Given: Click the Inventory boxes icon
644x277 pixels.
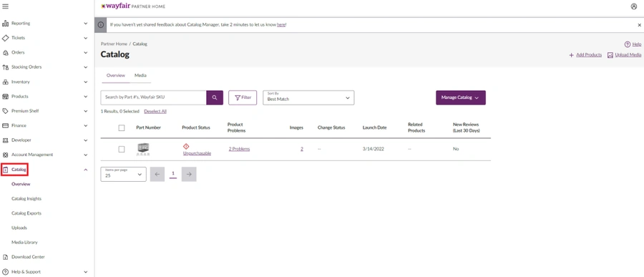Looking at the screenshot, I should click(5, 82).
